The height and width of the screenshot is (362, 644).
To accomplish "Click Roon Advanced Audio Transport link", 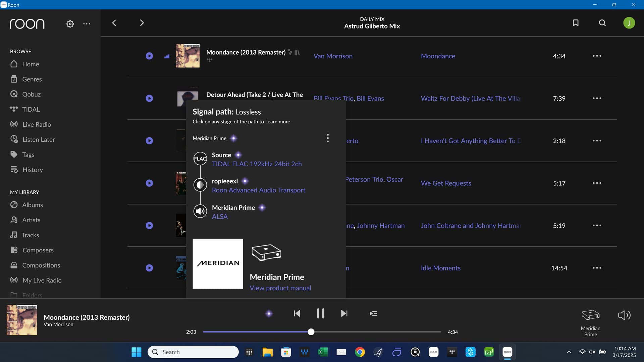I will (259, 190).
